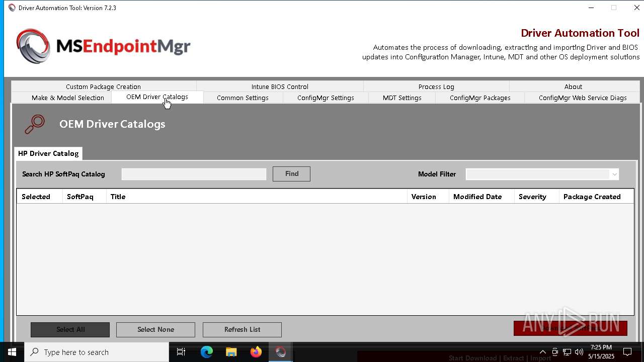Open the notification center icon

coord(627,352)
